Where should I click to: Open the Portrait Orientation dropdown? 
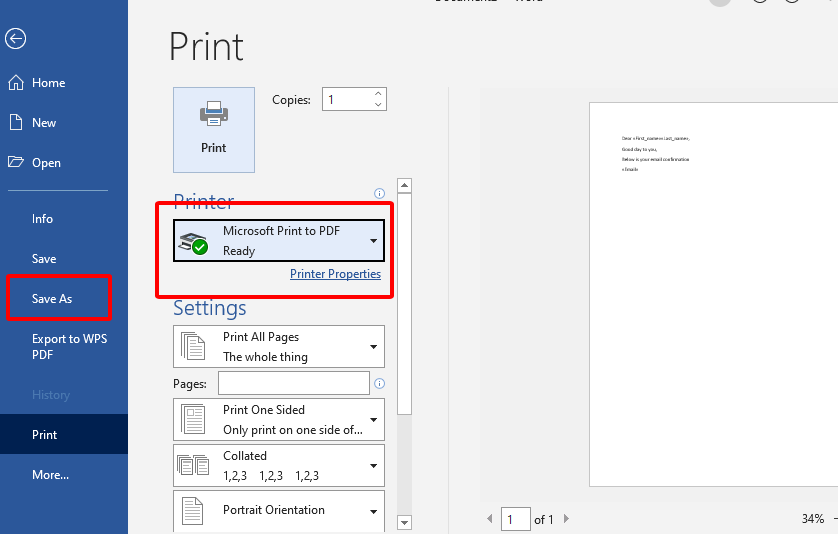click(279, 511)
